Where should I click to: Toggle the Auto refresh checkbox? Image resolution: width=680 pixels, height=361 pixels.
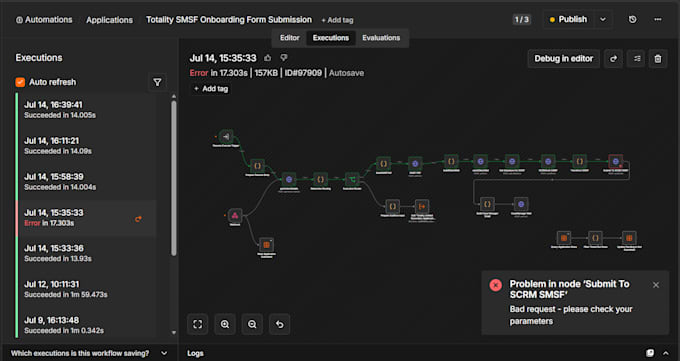pyautogui.click(x=20, y=82)
